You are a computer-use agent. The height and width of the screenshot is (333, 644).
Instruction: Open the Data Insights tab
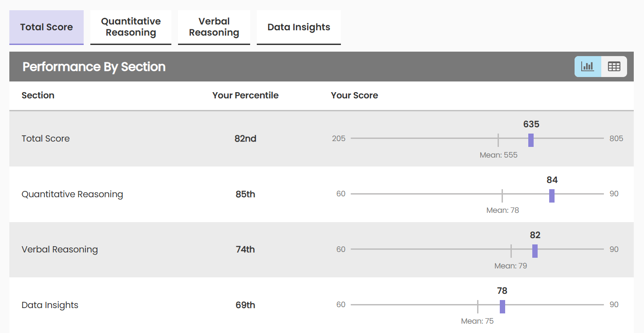click(x=299, y=27)
